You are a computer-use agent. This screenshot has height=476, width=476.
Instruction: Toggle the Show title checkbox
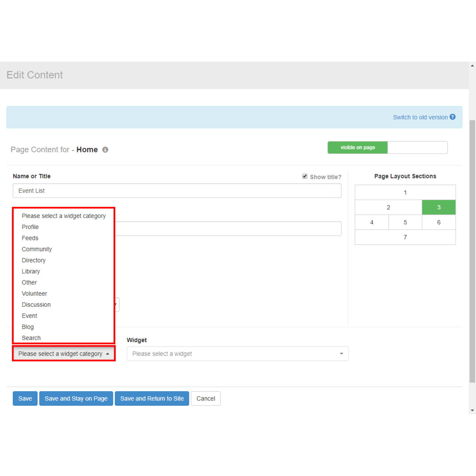tap(305, 176)
